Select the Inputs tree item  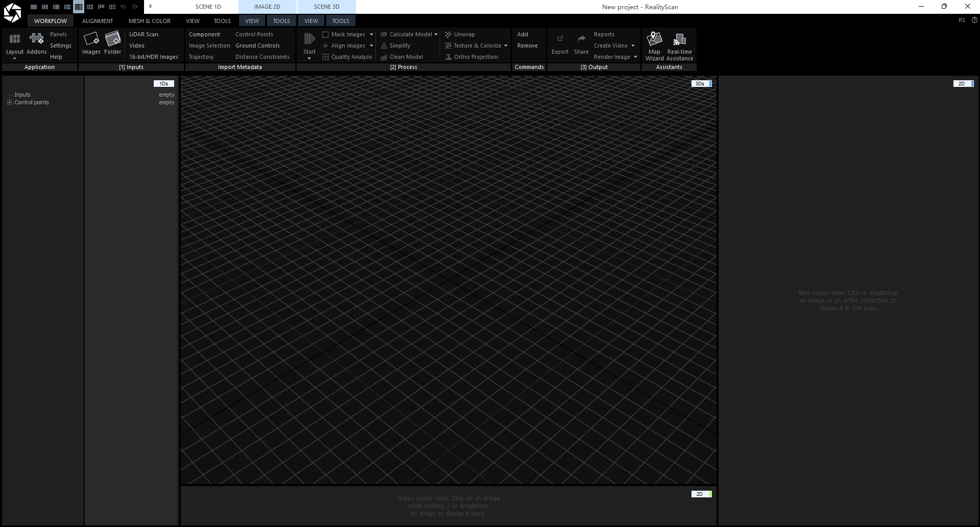[x=22, y=95]
